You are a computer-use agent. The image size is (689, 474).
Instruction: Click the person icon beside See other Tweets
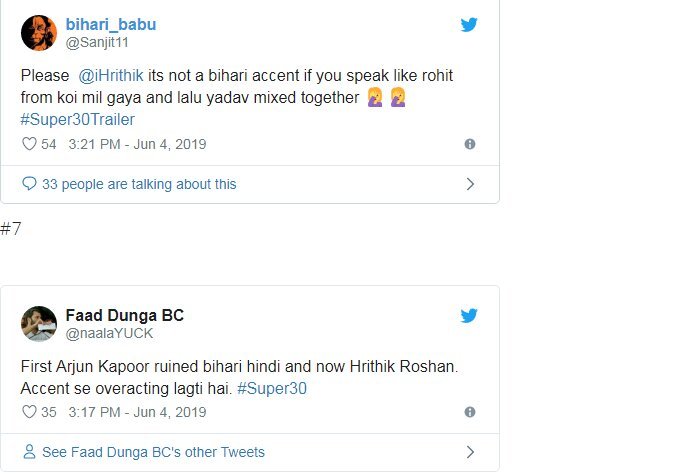pyautogui.click(x=30, y=452)
